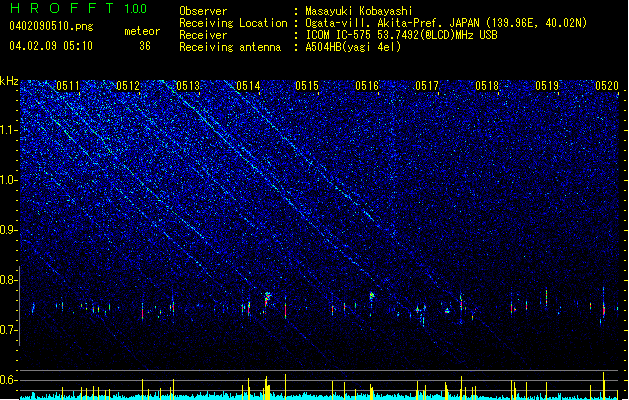This screenshot has width=629, height=400.
Task: Click the 'Observer' field label
Action: pyautogui.click(x=203, y=11)
